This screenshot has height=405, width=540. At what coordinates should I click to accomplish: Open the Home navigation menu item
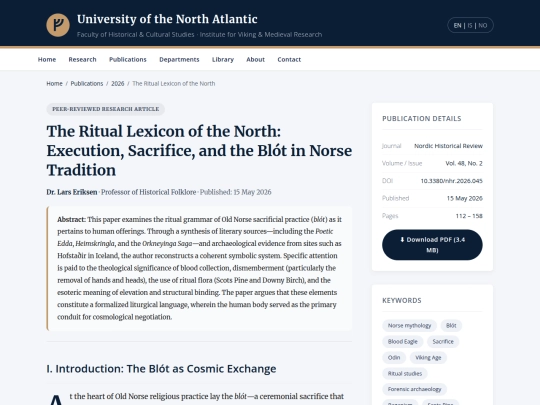(47, 59)
